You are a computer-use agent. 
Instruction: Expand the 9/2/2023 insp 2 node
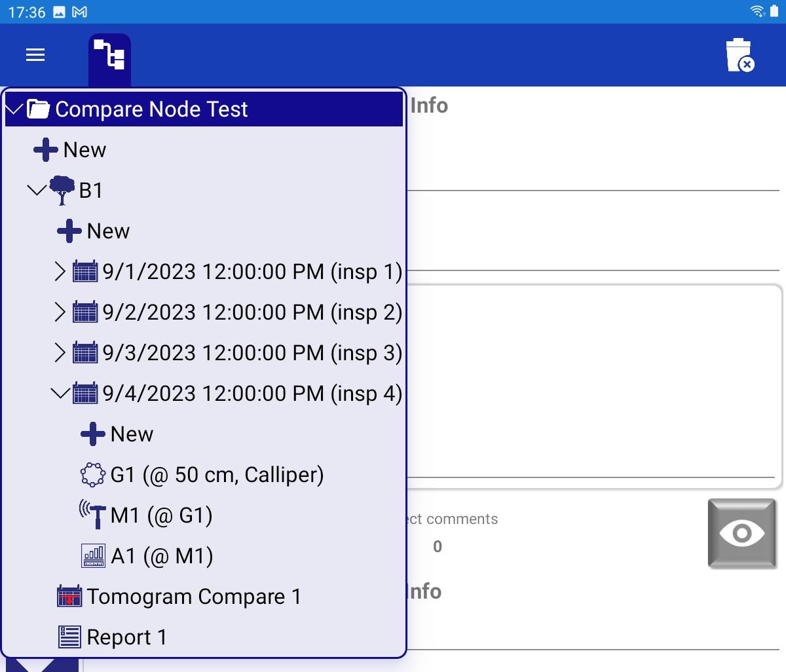60,312
